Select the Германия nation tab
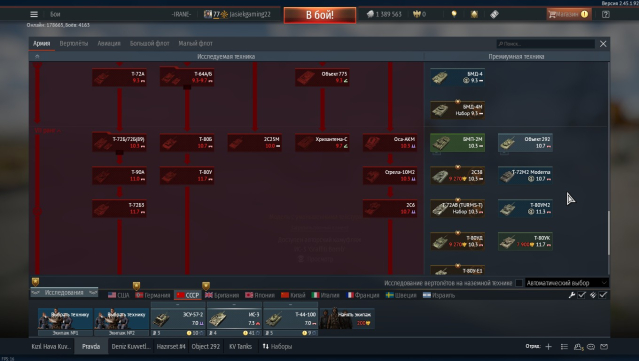639x361 pixels. pyautogui.click(x=153, y=295)
